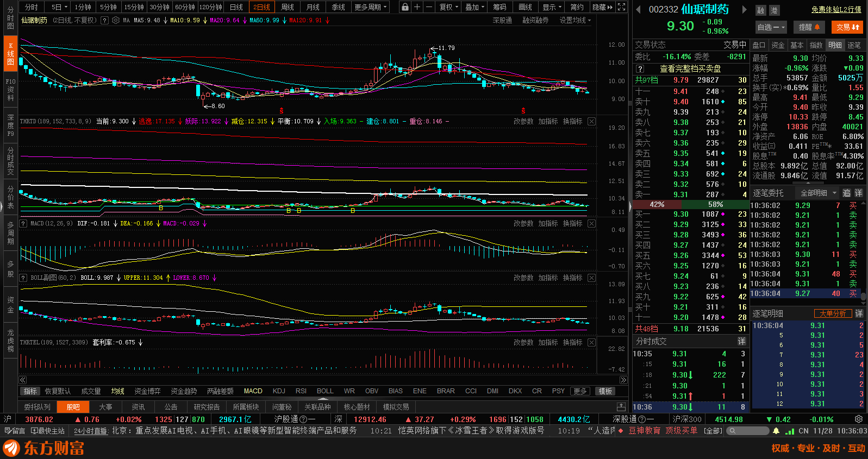
Task: Open 模板 template button
Action: click(605, 391)
